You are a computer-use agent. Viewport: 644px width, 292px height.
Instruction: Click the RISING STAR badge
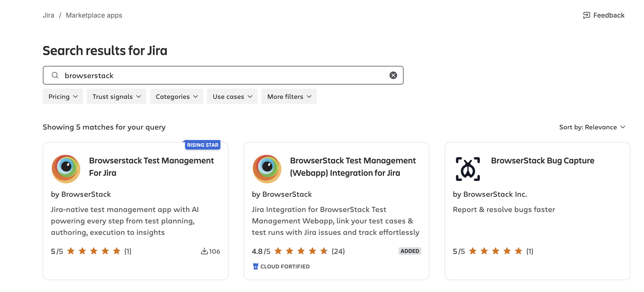tap(203, 145)
